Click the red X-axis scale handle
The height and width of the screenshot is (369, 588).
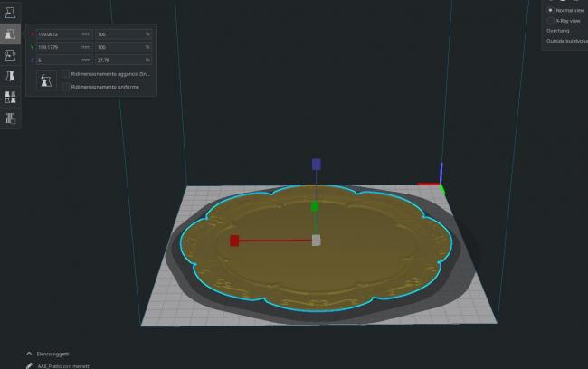point(234,241)
